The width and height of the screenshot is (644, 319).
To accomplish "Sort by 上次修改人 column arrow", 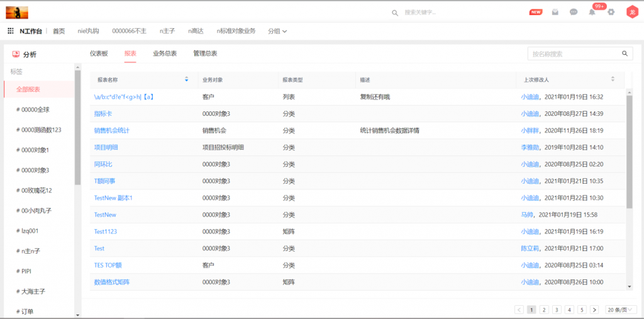I will [x=613, y=80].
